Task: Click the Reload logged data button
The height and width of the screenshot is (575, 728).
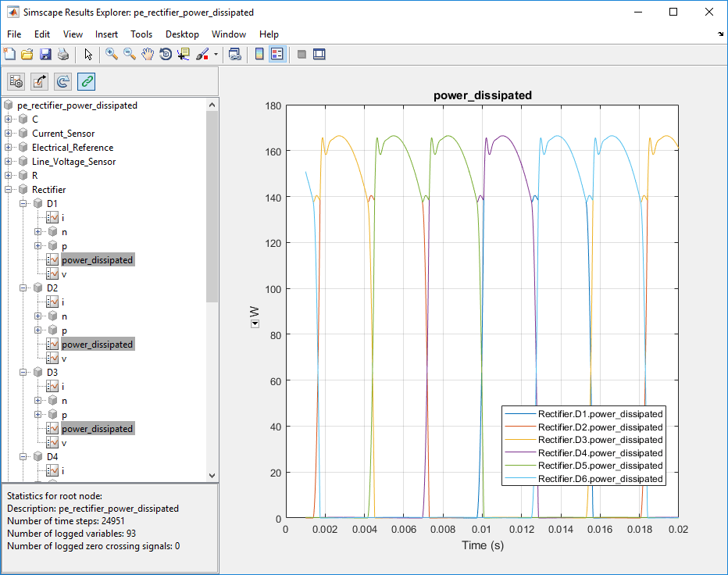Action: coord(63,81)
